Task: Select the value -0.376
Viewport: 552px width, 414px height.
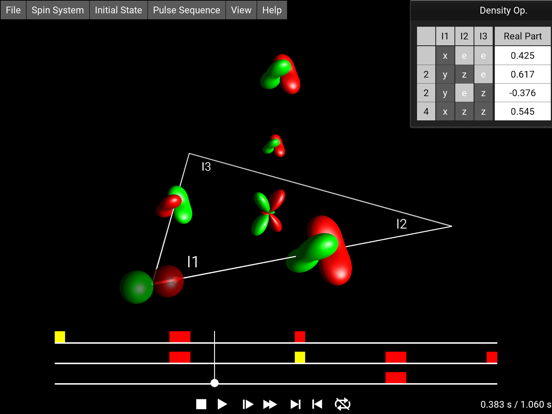Action: [x=523, y=93]
